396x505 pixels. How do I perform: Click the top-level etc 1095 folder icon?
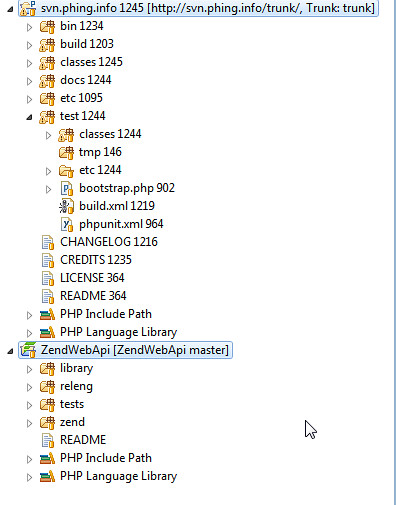(x=47, y=99)
